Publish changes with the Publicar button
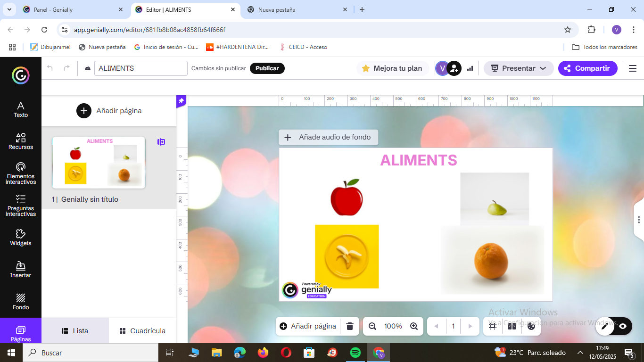This screenshot has width=644, height=362. click(x=267, y=68)
